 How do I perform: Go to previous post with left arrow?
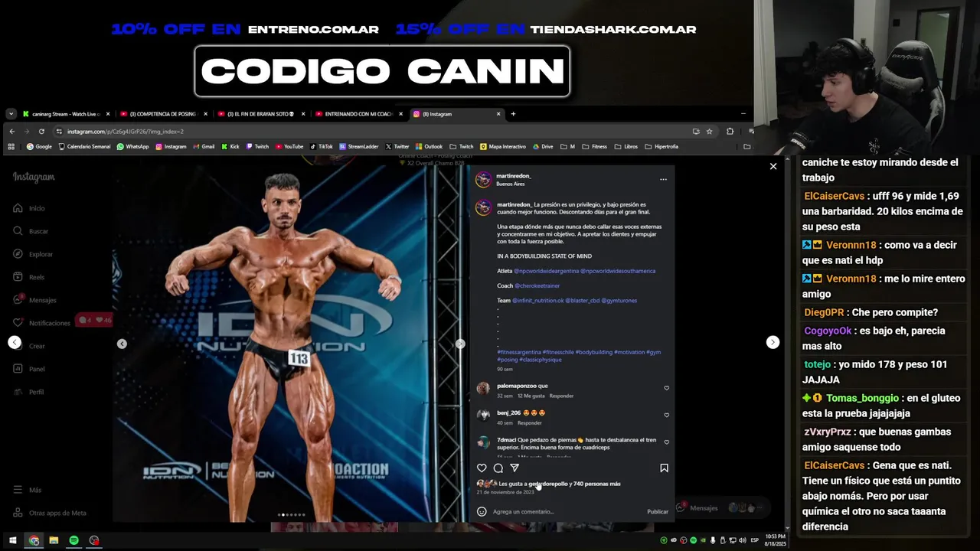15,342
